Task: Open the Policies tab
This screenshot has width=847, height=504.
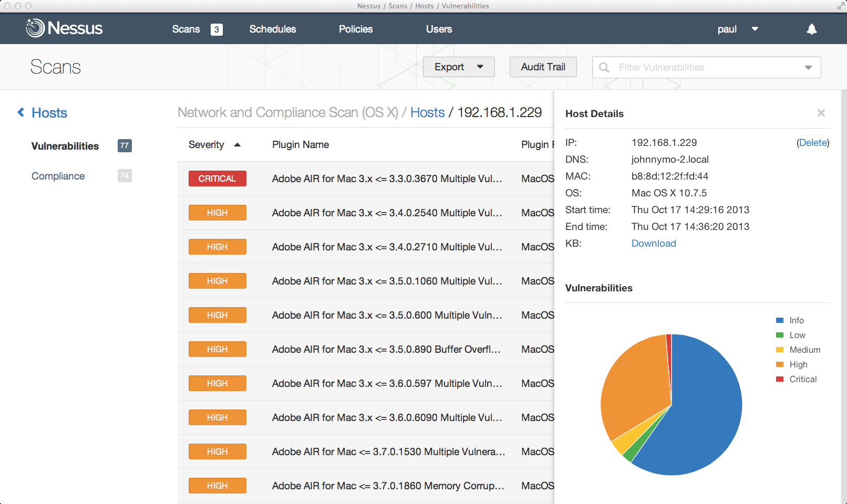Action: coord(356,29)
